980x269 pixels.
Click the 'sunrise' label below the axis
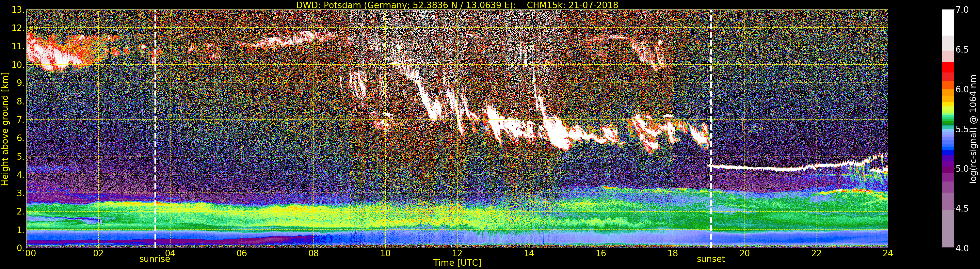(154, 259)
